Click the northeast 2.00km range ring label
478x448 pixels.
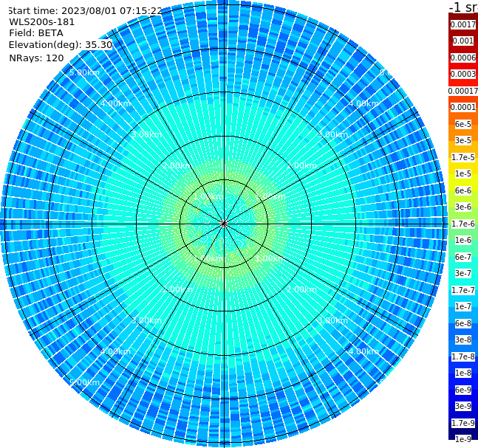[301, 165]
